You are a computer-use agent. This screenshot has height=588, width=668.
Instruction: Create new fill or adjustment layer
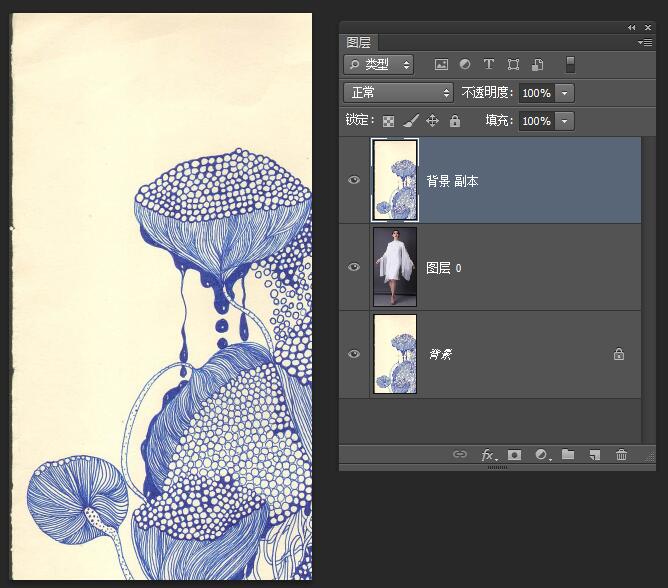click(543, 455)
